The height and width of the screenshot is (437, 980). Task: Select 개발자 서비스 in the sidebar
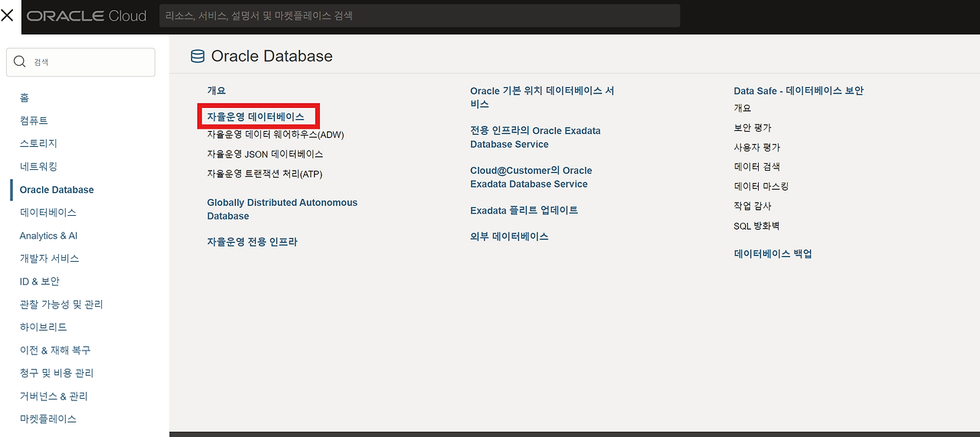pyautogui.click(x=50, y=259)
